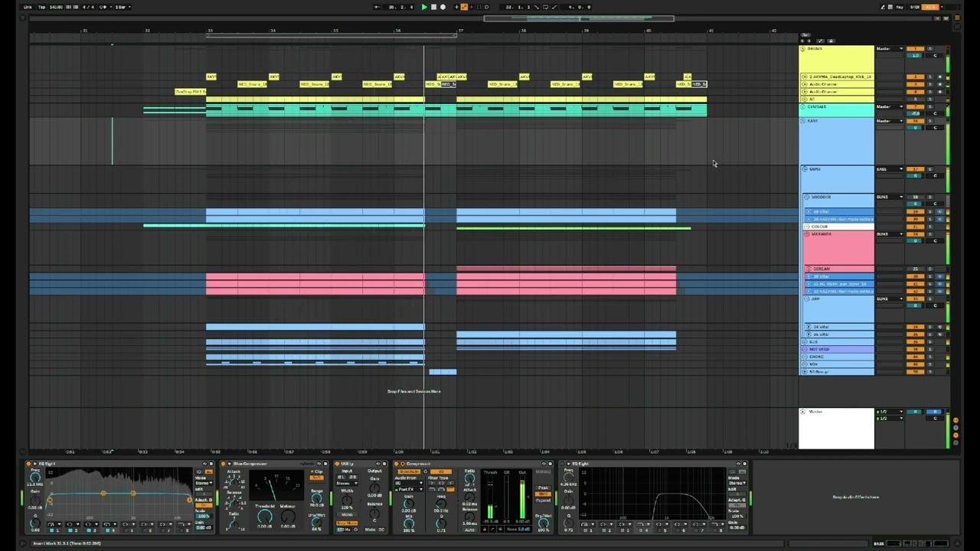Collapse the CYMBALS group track

pyautogui.click(x=802, y=106)
